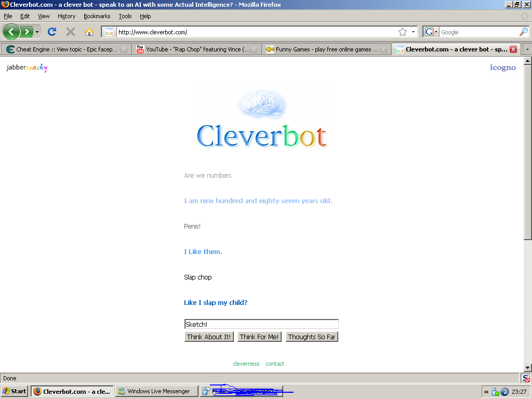The image size is (532, 399).
Task: Click the scribbled-over taskbar button
Action: click(242, 391)
